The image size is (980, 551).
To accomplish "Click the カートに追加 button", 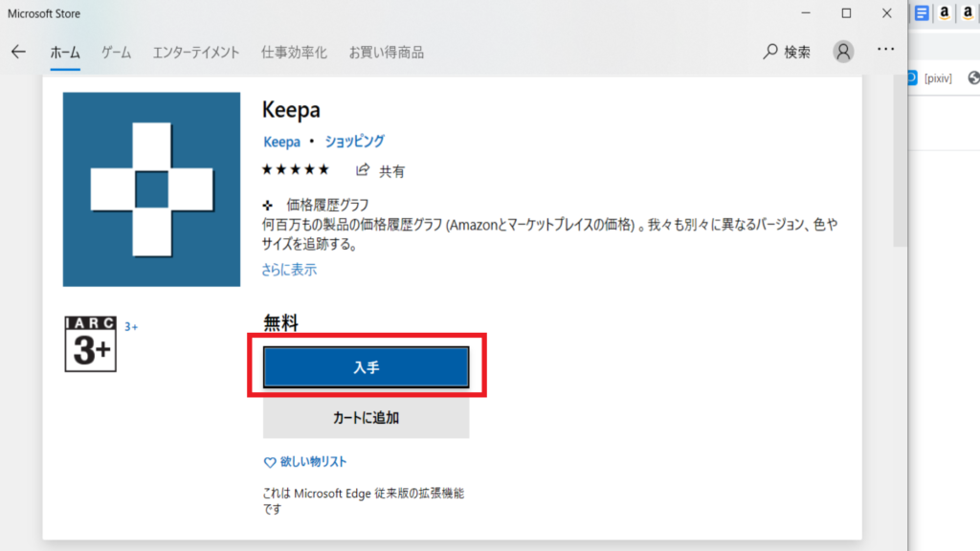I will [x=367, y=418].
